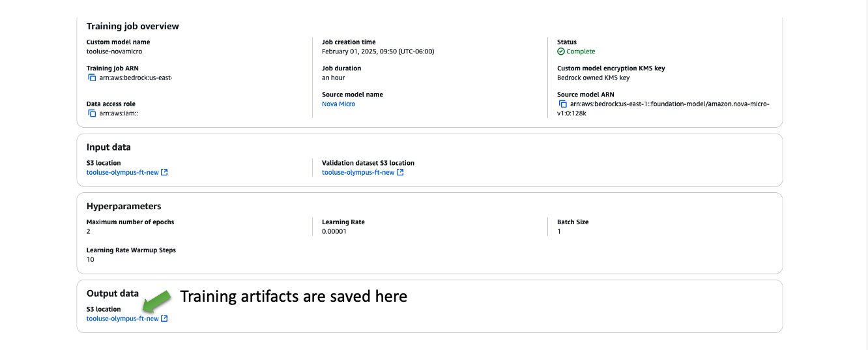Click the green Complete status checkmark
868x350 pixels.
[x=561, y=51]
